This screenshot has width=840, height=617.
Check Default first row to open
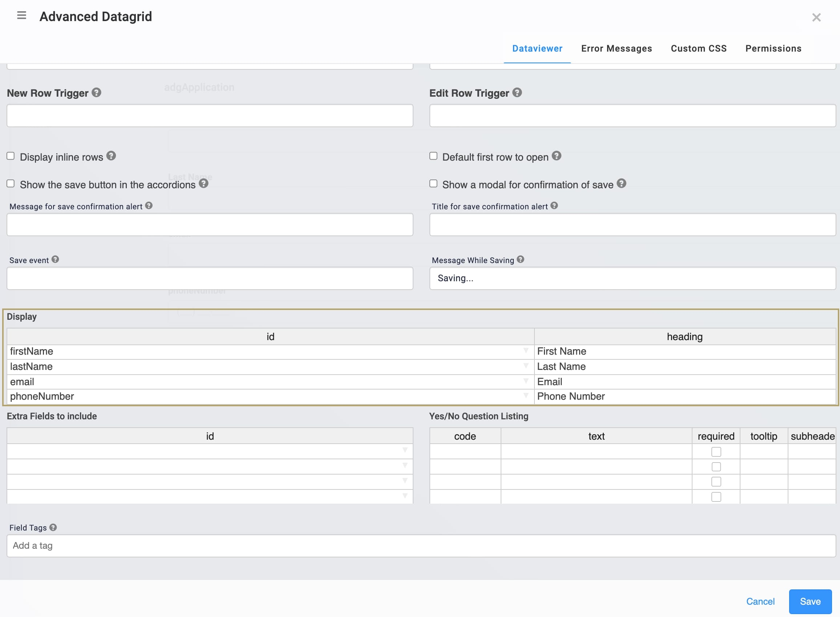click(x=433, y=156)
